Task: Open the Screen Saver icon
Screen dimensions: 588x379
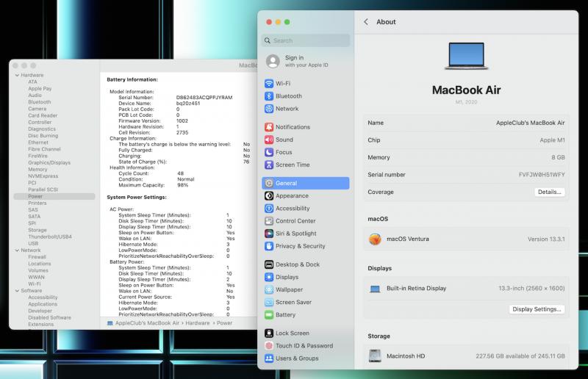Action: 269,302
